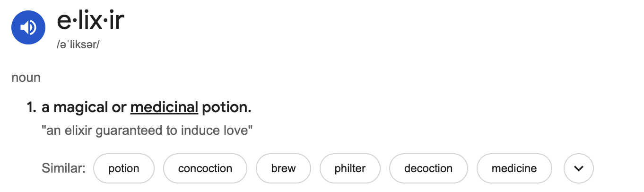Click the word potion ending the definition sentence
Viewport: 644px width, 192px height.
pyautogui.click(x=226, y=107)
